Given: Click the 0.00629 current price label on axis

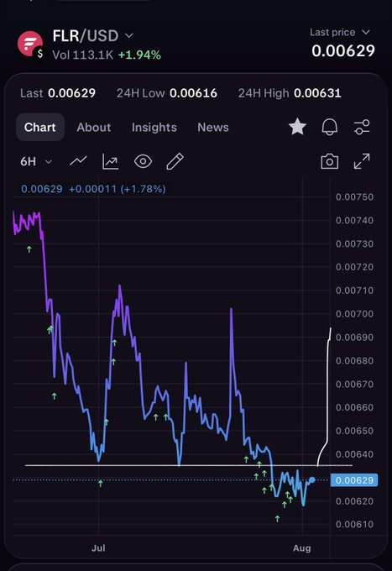Looking at the screenshot, I should point(354,480).
